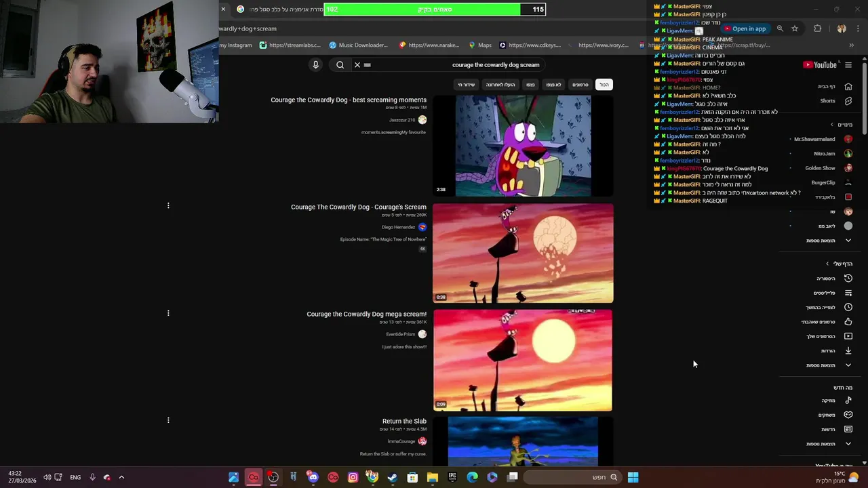Open Steam from the taskbar

[393, 477]
